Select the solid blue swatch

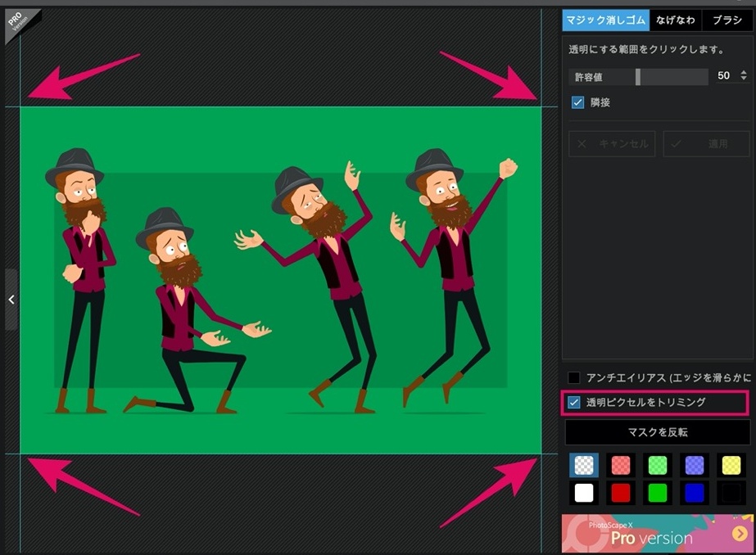(695, 493)
